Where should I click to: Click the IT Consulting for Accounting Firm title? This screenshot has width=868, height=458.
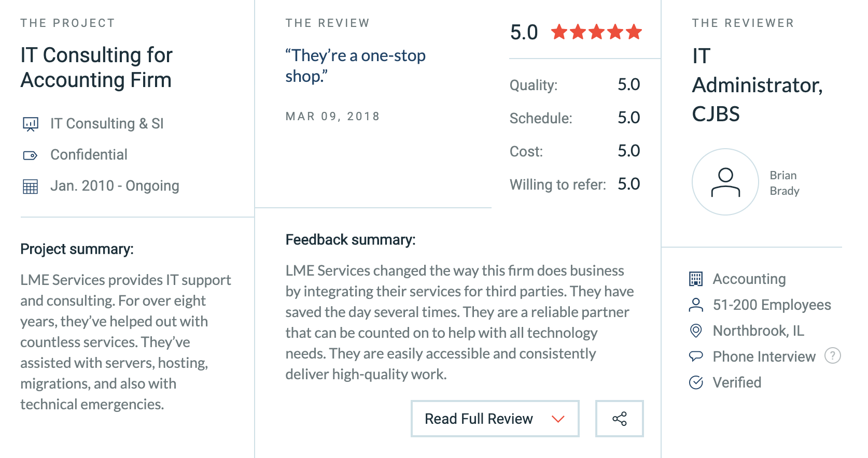click(96, 67)
